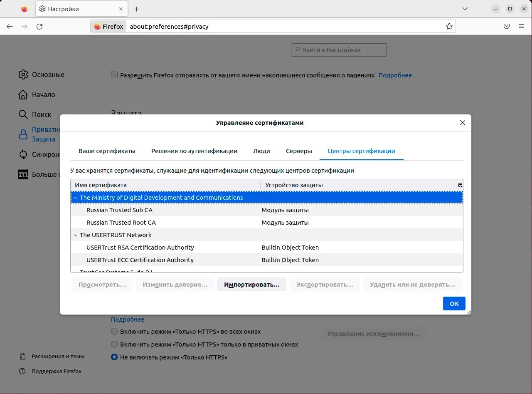The image size is (532, 394).
Task: Open the Search section magnifier icon
Action: coord(23,114)
